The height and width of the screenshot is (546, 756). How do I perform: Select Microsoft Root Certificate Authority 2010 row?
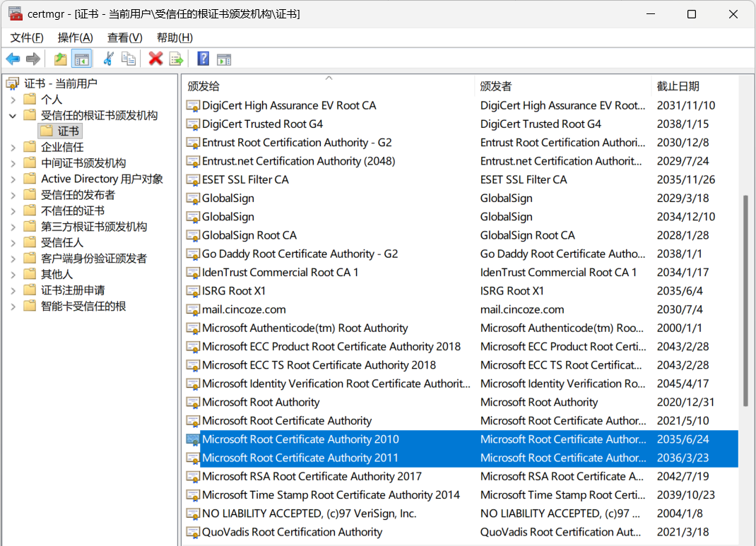[461, 439]
